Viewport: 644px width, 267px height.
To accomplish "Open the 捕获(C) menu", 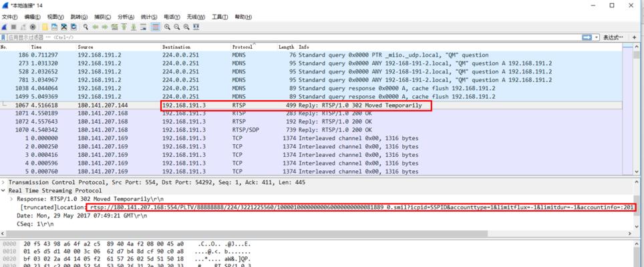I will pyautogui.click(x=102, y=17).
